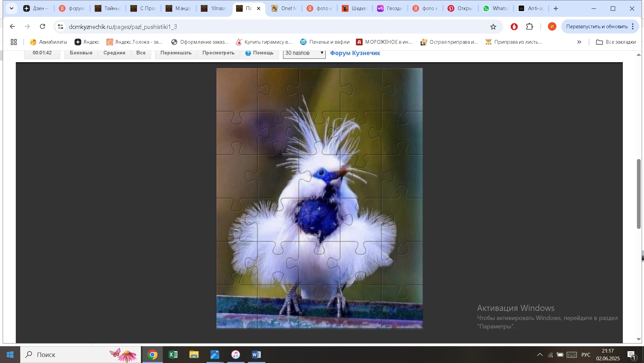
Task: Open the 'МОРОЖЕНОЕ в ин...' bookmark
Action: point(384,42)
